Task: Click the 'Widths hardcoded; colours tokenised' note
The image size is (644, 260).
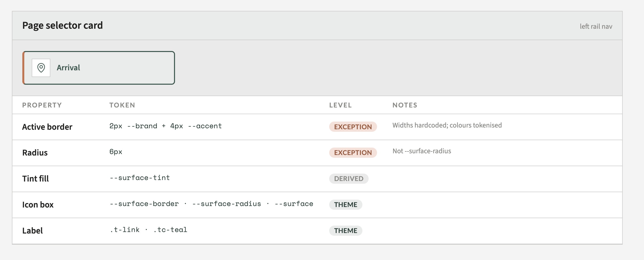Action: tap(447, 125)
